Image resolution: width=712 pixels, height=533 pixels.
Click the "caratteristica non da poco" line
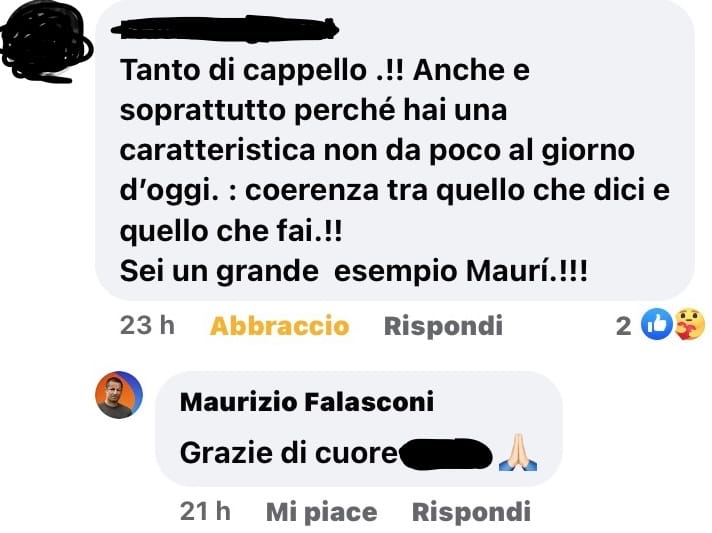pos(377,151)
